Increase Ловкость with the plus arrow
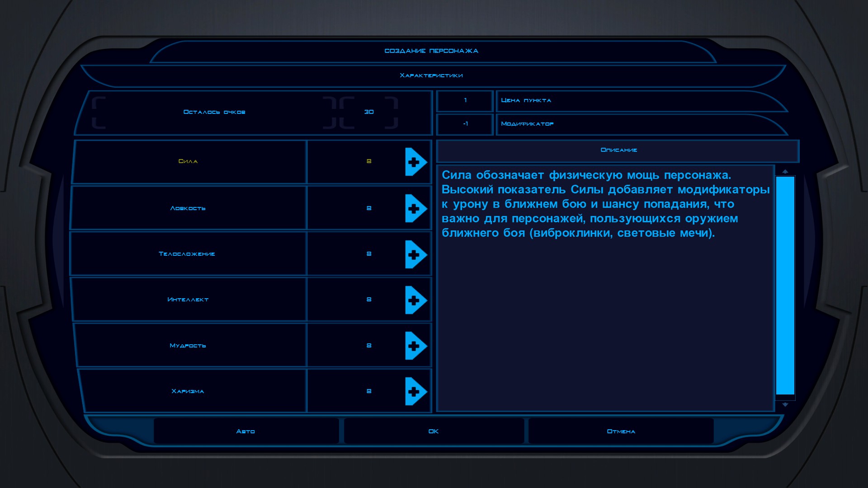 [x=416, y=208]
